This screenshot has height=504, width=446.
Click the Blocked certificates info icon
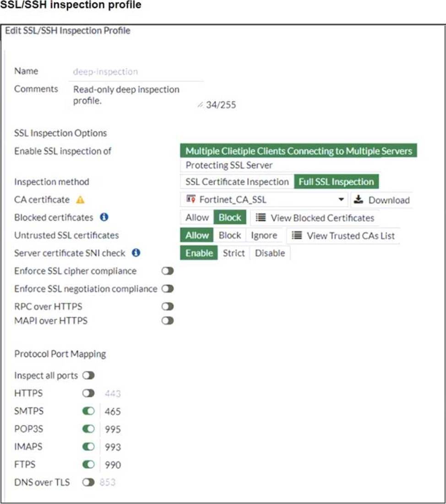tap(104, 217)
